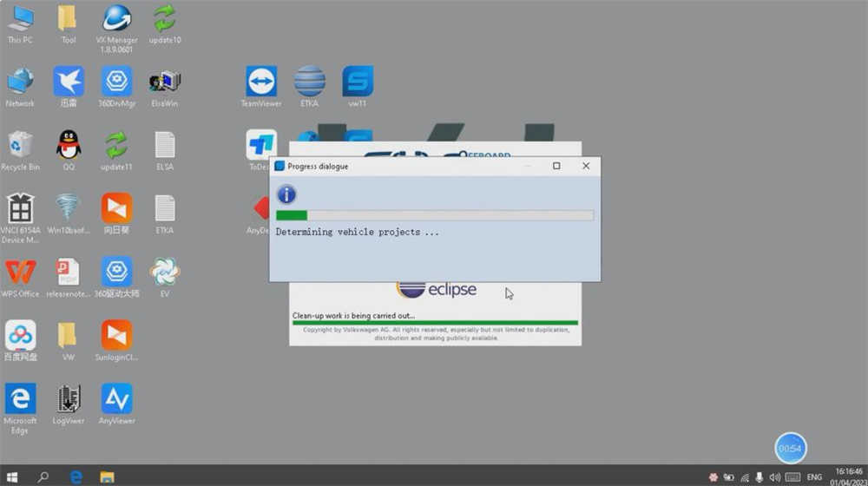Open the VNCI 6154A Device Manager icon

(21, 218)
